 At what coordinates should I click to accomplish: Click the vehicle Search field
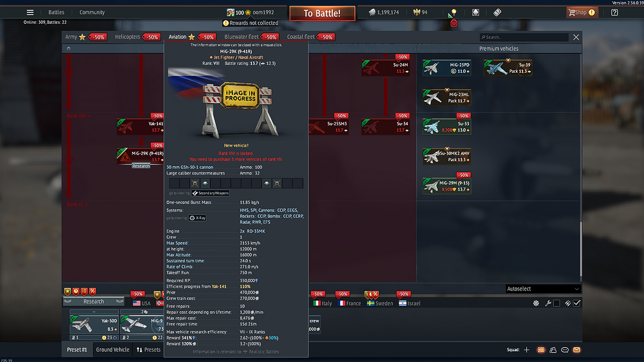point(524,37)
